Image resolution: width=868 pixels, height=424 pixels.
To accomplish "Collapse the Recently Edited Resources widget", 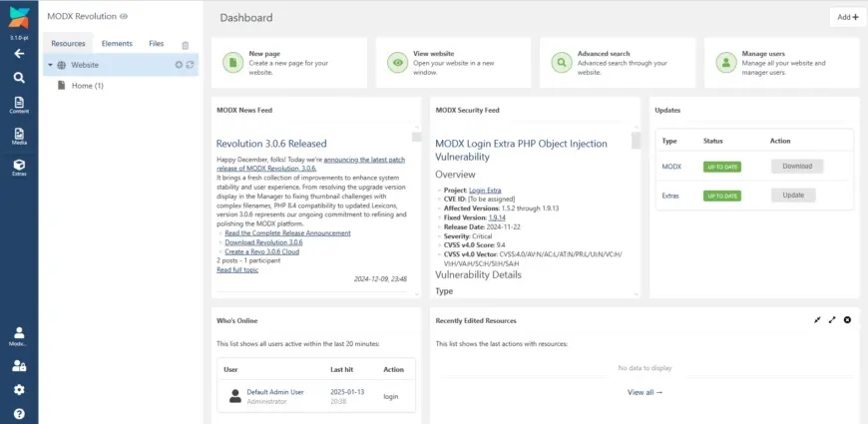I will pos(817,320).
